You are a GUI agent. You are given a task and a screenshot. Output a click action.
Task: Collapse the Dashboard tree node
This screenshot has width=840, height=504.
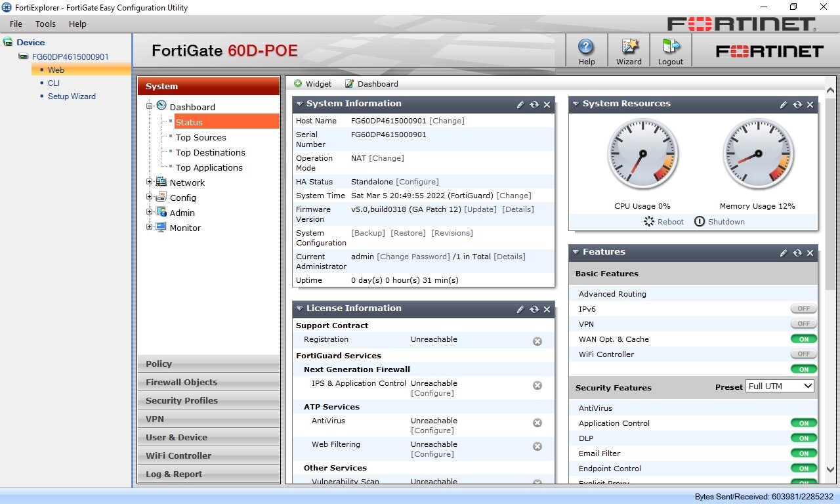point(150,106)
